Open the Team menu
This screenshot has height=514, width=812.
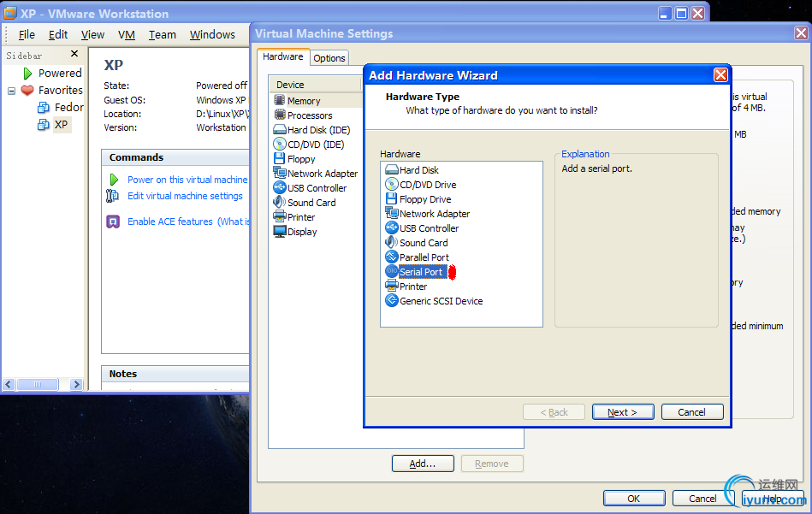pyautogui.click(x=162, y=35)
